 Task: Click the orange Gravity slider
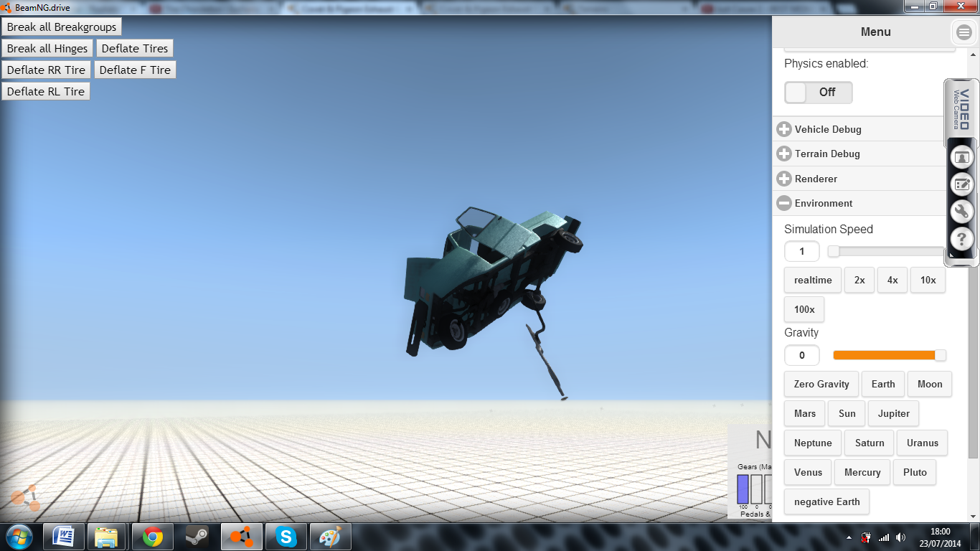coord(889,355)
